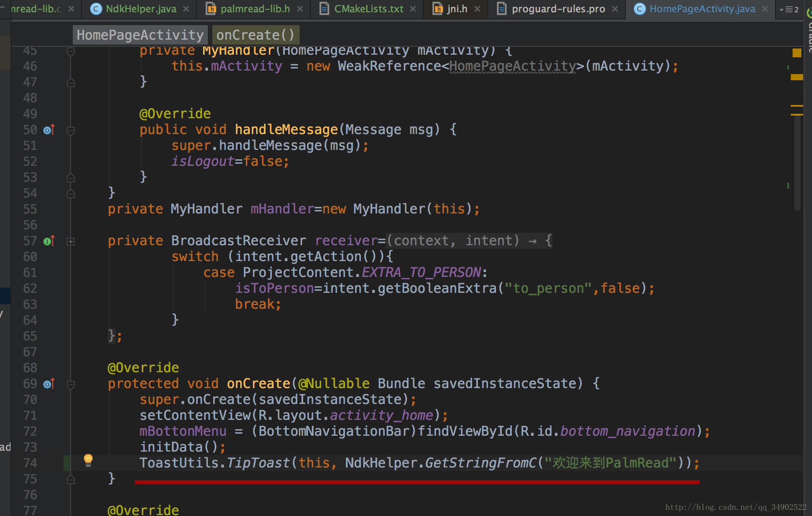
Task: Expand the folded receiver lambda on line 57
Action: coord(71,241)
